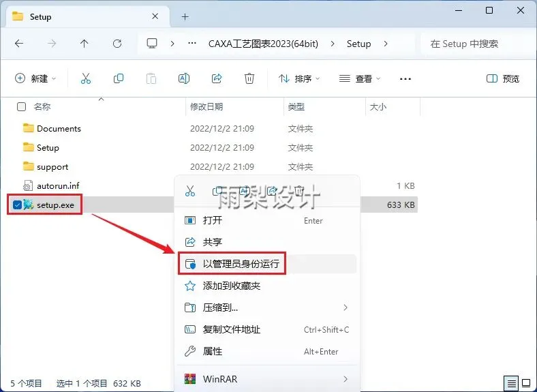Screen dimensions: 537x392
Task: Click the 2022/12/2 21:09 date of Documents
Action: pos(222,129)
